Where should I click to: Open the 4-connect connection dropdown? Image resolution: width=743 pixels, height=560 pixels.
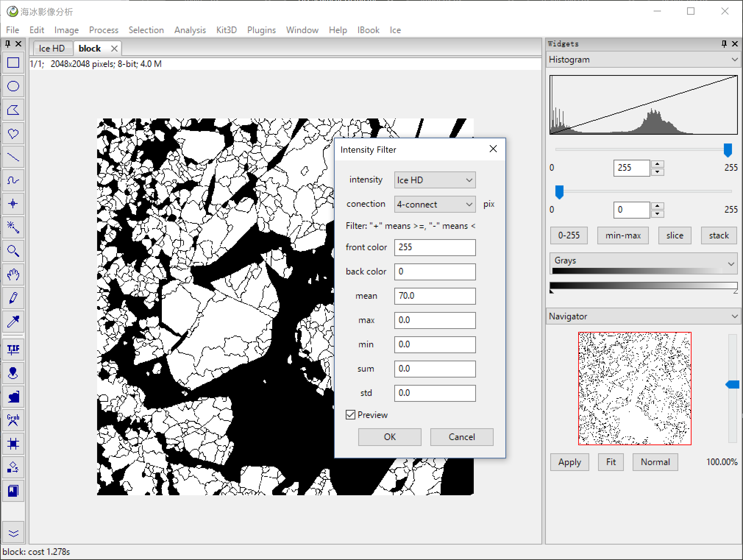[x=434, y=204]
